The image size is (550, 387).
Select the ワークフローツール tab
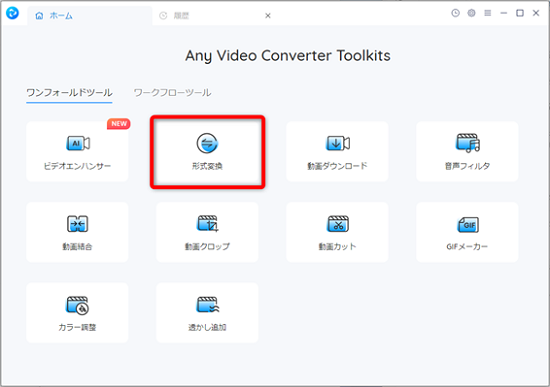pos(173,93)
